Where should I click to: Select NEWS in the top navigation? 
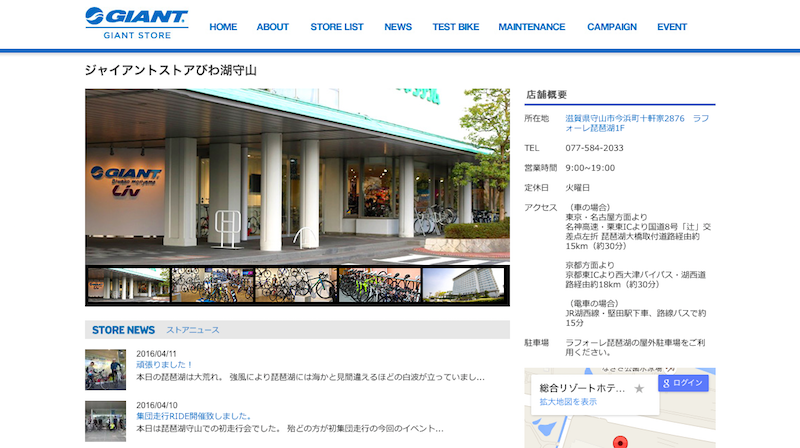point(398,27)
